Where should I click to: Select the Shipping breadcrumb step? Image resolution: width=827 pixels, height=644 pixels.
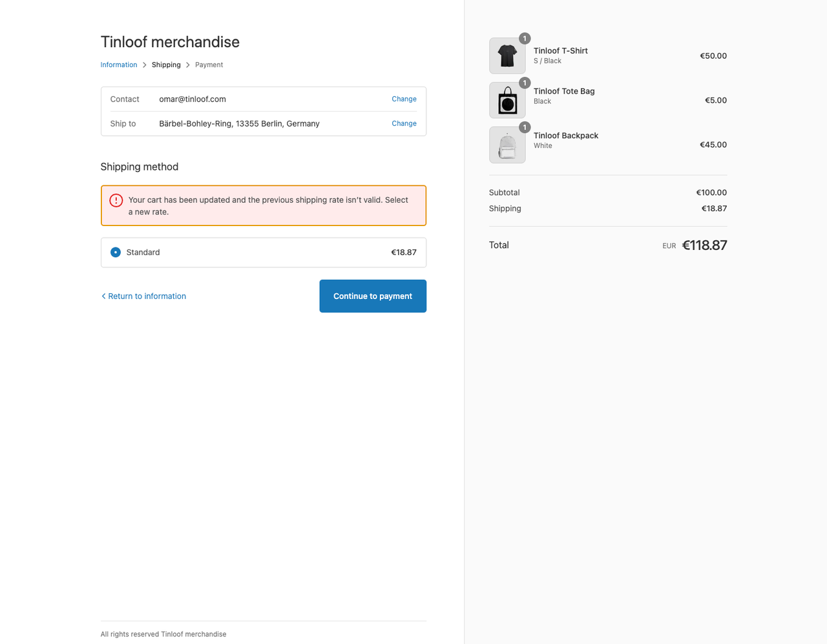166,65
